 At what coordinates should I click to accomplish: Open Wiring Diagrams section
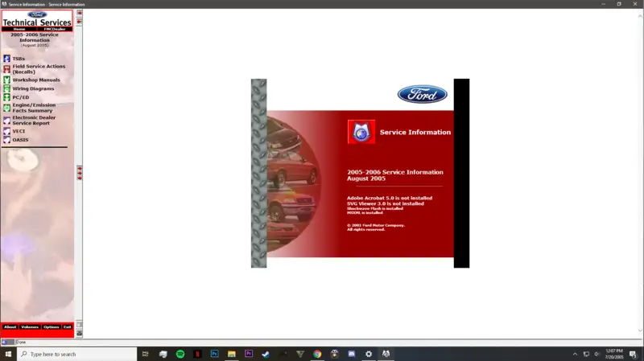coord(33,88)
